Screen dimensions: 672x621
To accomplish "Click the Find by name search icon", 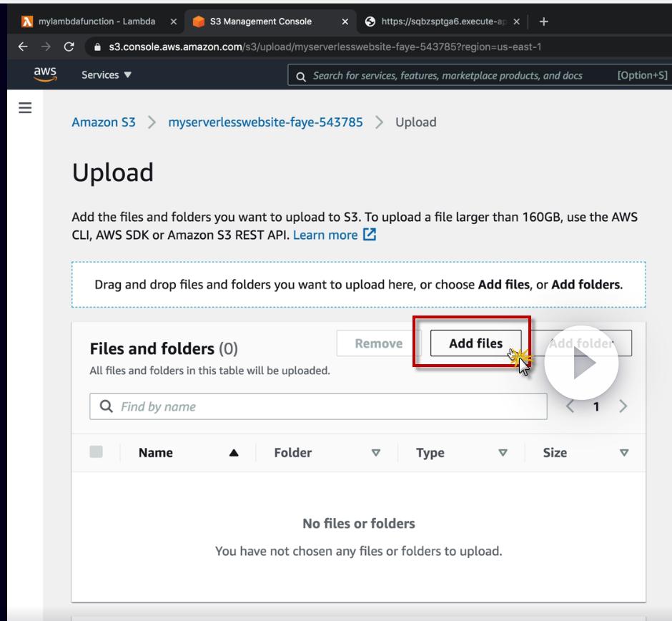I will (x=106, y=406).
